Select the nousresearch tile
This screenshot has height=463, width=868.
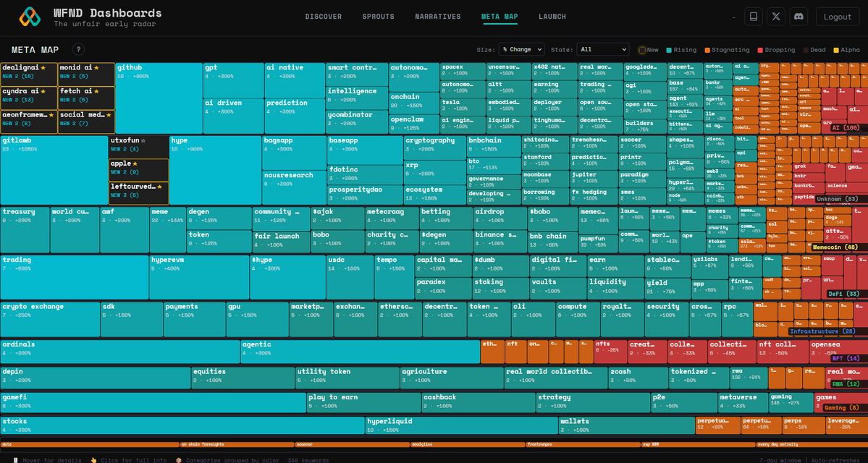coord(294,187)
